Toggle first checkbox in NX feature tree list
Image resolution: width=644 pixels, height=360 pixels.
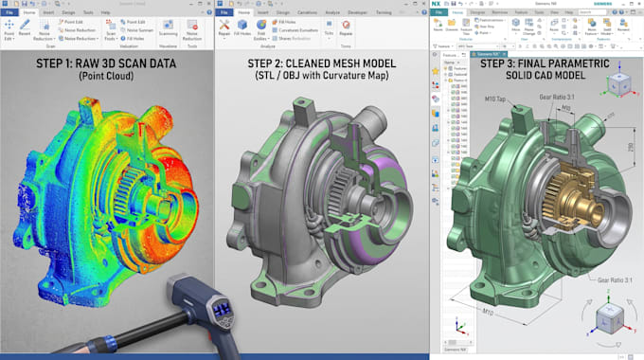pos(454,86)
